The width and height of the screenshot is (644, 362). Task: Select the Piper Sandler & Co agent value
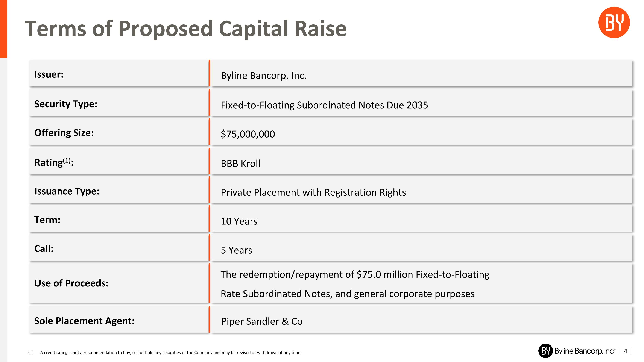tap(262, 321)
